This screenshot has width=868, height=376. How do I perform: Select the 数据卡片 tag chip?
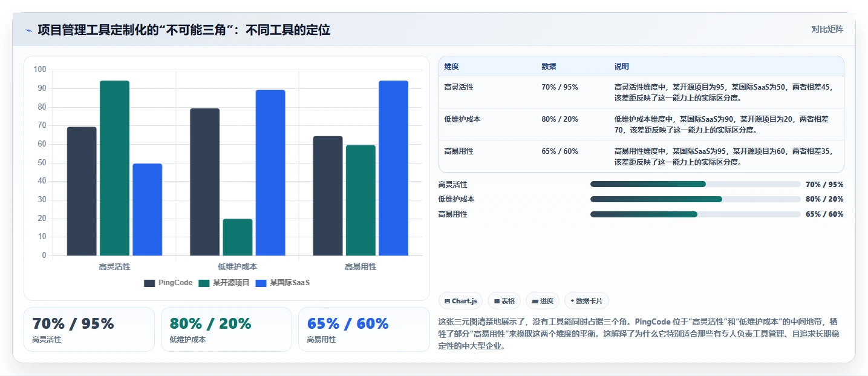tap(587, 301)
